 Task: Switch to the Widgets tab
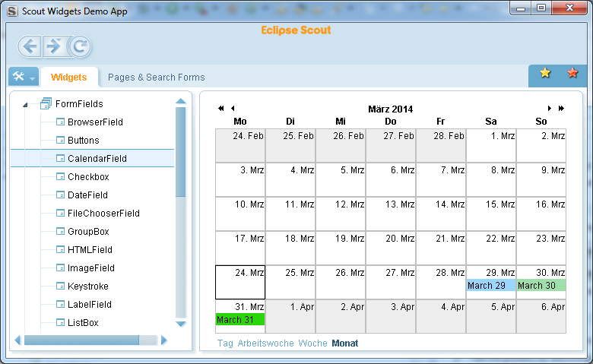69,77
